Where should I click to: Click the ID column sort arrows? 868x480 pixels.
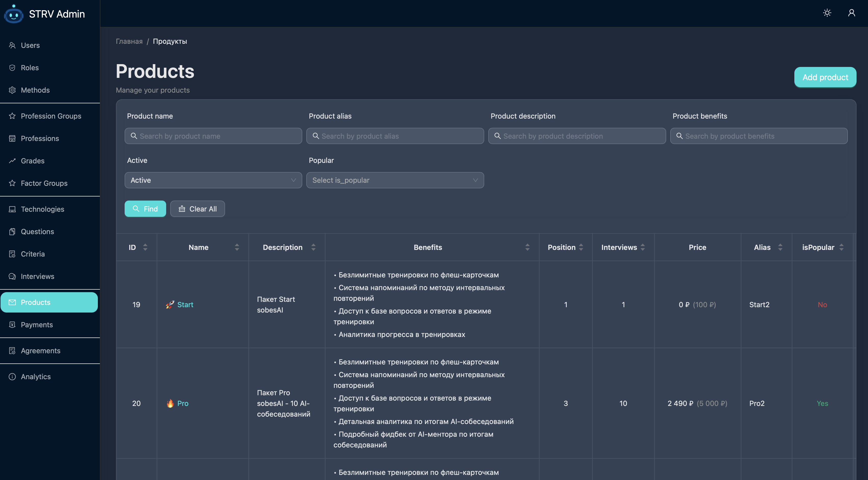145,247
